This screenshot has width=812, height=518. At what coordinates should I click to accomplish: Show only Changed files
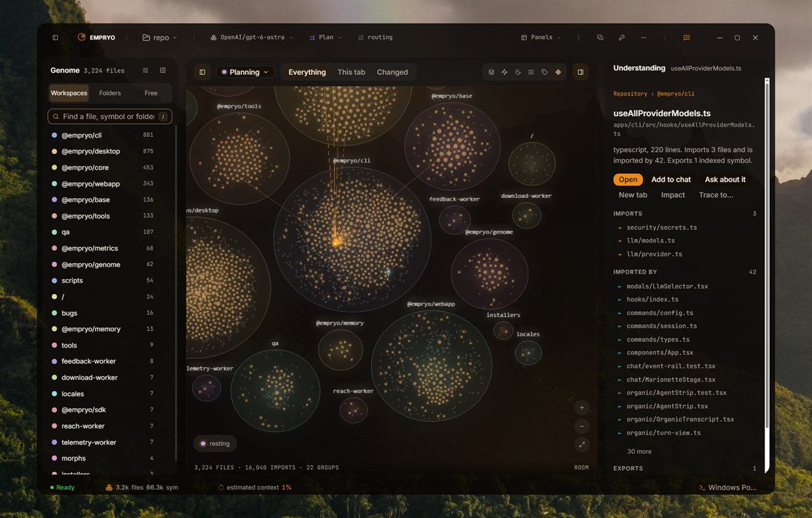click(392, 72)
